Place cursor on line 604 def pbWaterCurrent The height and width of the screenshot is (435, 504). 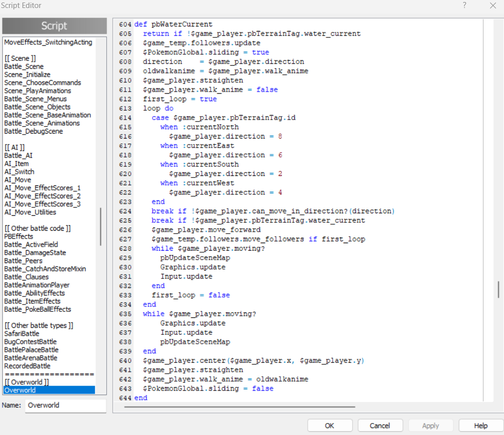pos(173,24)
